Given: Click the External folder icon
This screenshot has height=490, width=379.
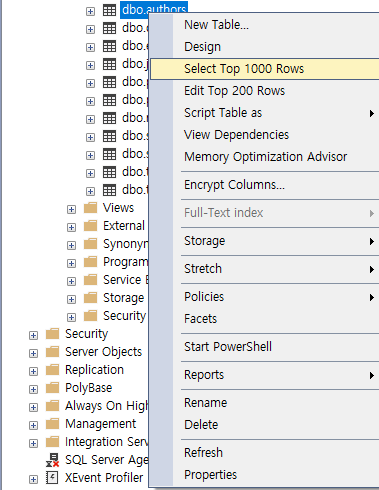Looking at the screenshot, I should [x=90, y=226].
